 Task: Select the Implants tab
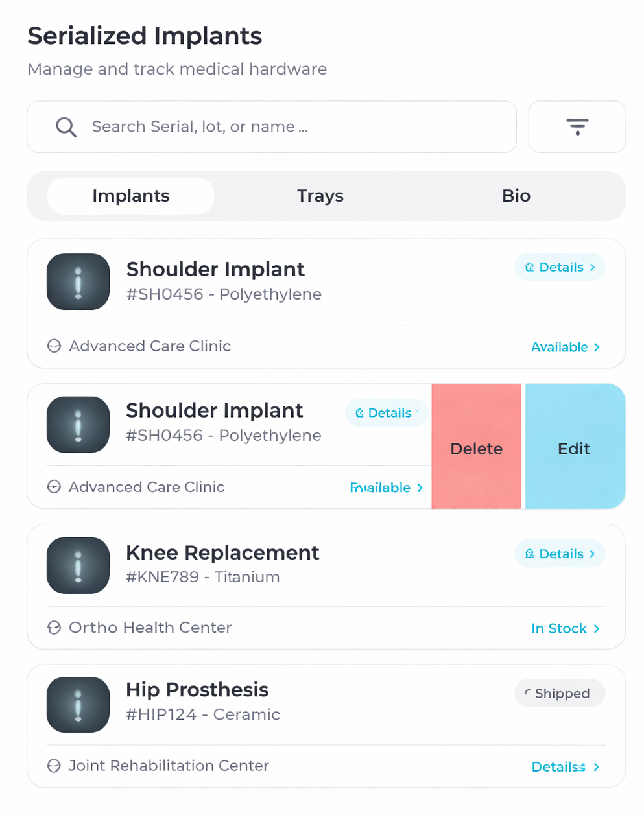131,196
